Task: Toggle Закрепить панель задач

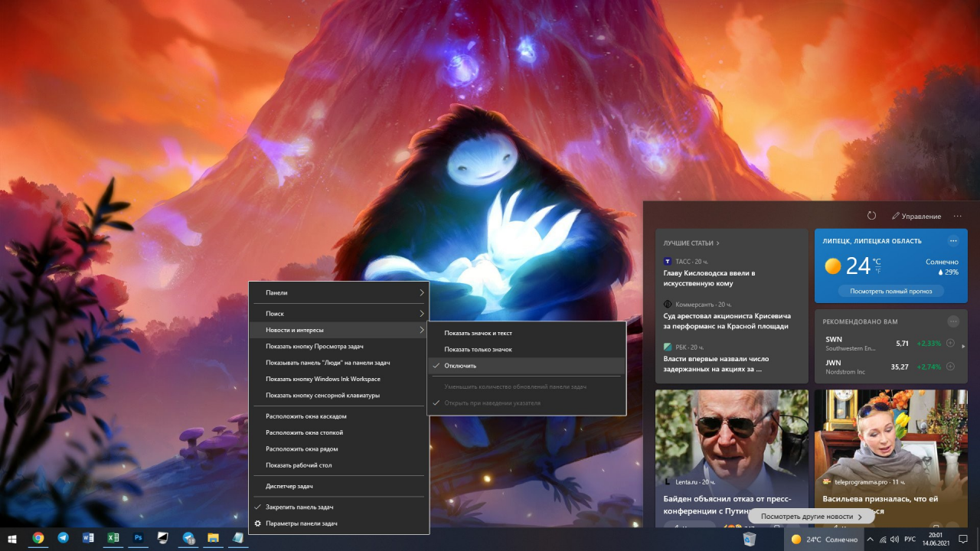Action: tap(339, 507)
